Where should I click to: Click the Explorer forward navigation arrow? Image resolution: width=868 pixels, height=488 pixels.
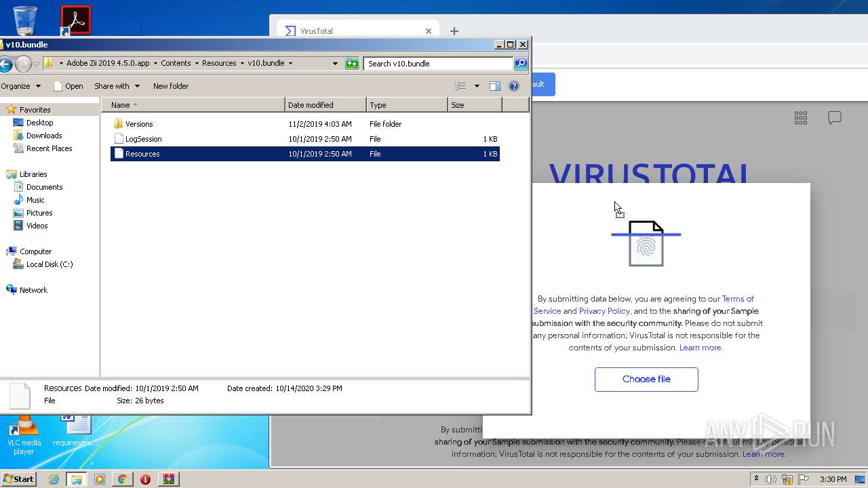tap(23, 64)
